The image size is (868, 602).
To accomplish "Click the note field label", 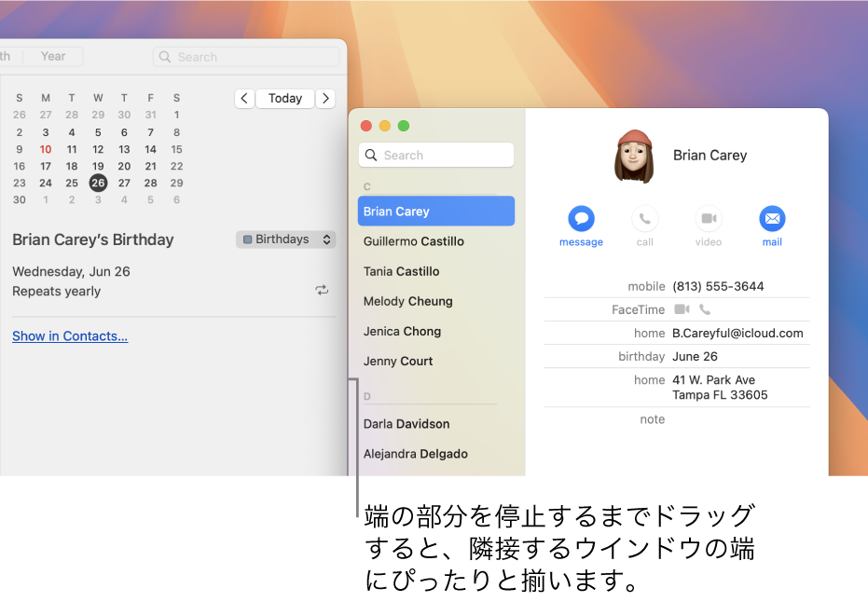I will (652, 419).
